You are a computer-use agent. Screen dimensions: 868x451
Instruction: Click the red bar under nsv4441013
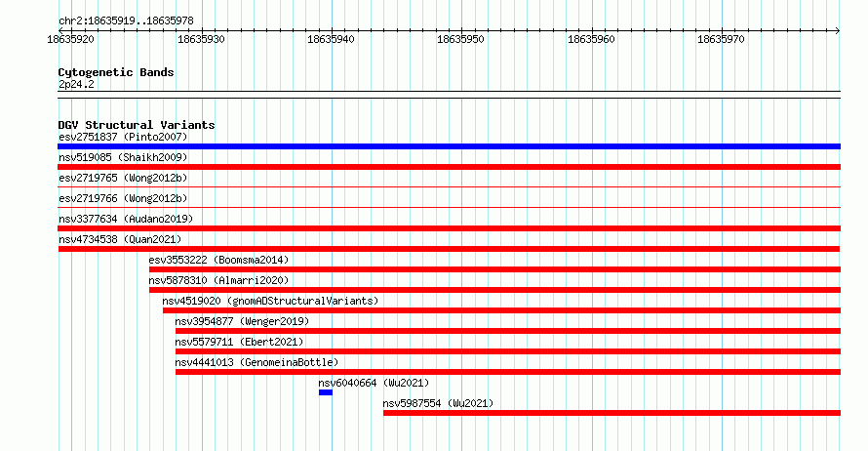tap(508, 372)
